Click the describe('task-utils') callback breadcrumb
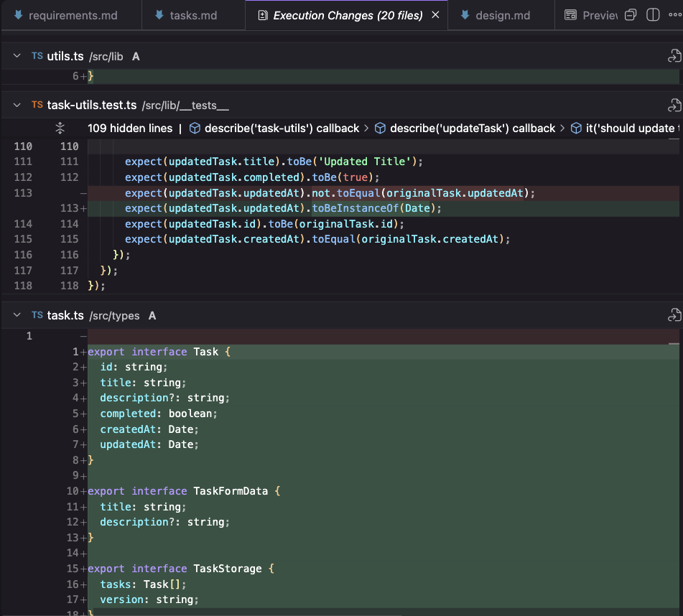Screen dimensions: 683x616 tap(282, 129)
